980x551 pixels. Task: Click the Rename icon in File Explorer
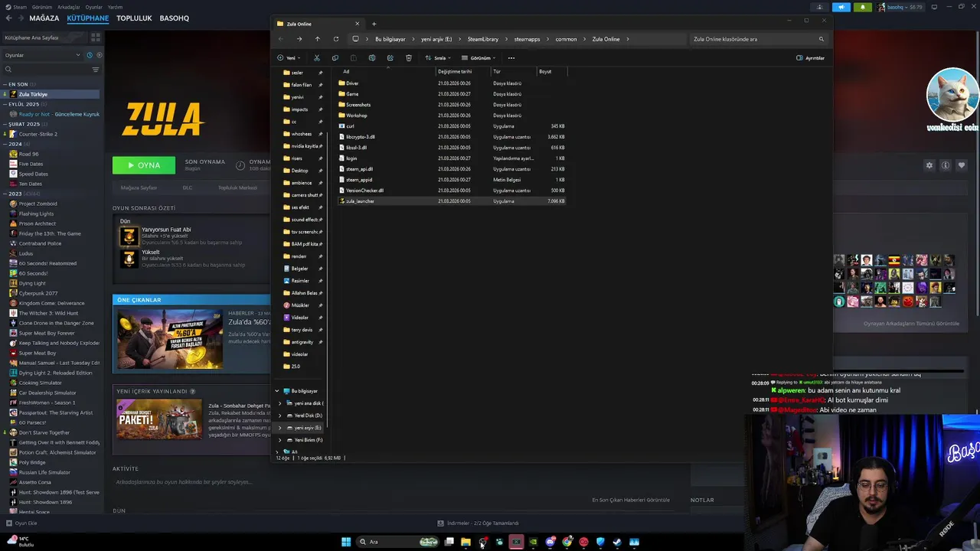click(371, 57)
